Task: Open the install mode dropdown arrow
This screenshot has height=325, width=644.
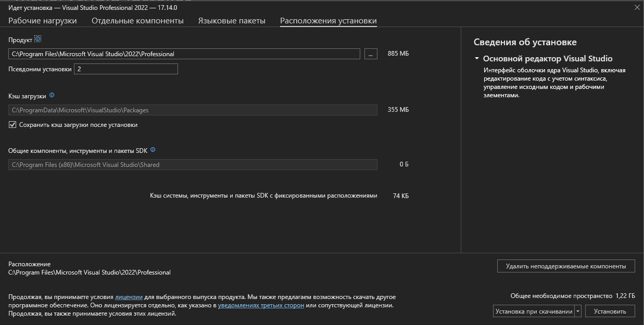Action: tap(578, 311)
